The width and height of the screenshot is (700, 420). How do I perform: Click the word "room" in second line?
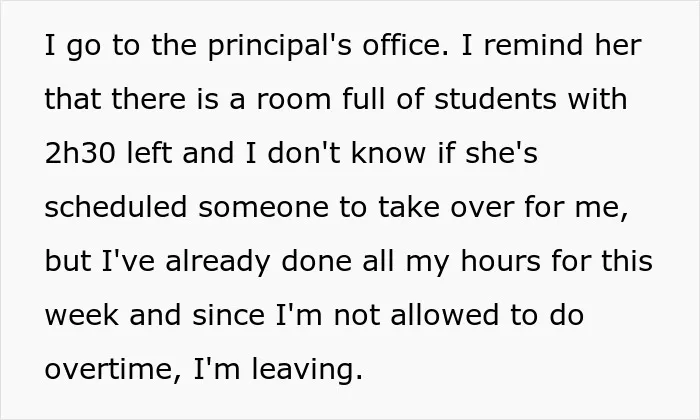[293, 99]
